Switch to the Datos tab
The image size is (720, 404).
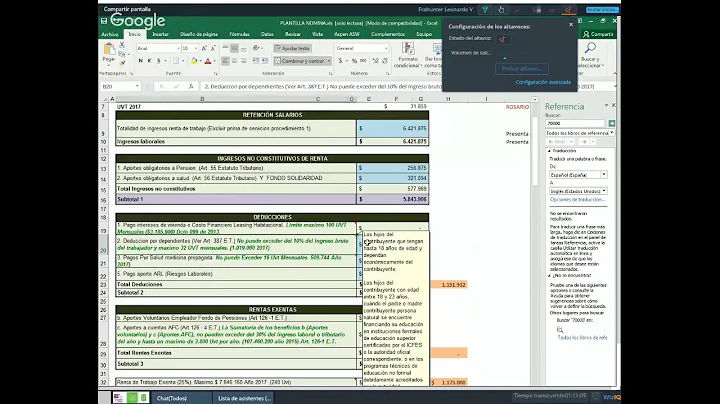267,34
